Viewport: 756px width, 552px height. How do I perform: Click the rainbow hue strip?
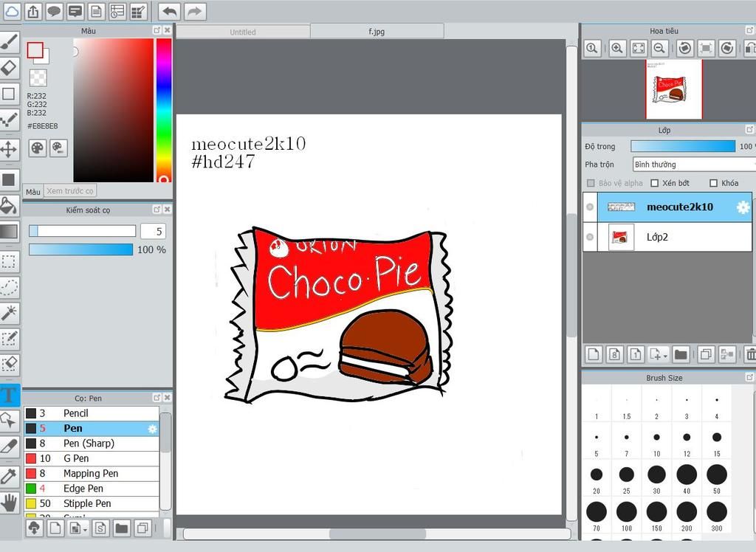click(x=163, y=111)
